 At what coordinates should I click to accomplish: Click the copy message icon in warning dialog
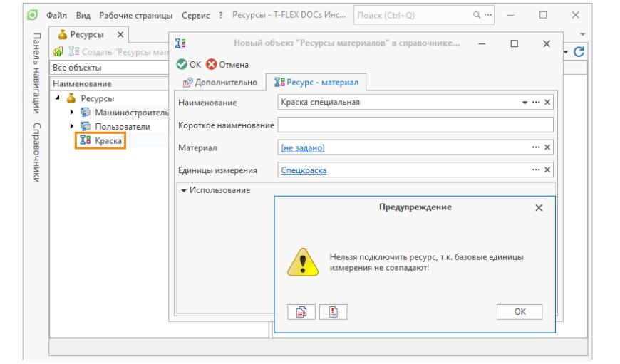pos(301,312)
